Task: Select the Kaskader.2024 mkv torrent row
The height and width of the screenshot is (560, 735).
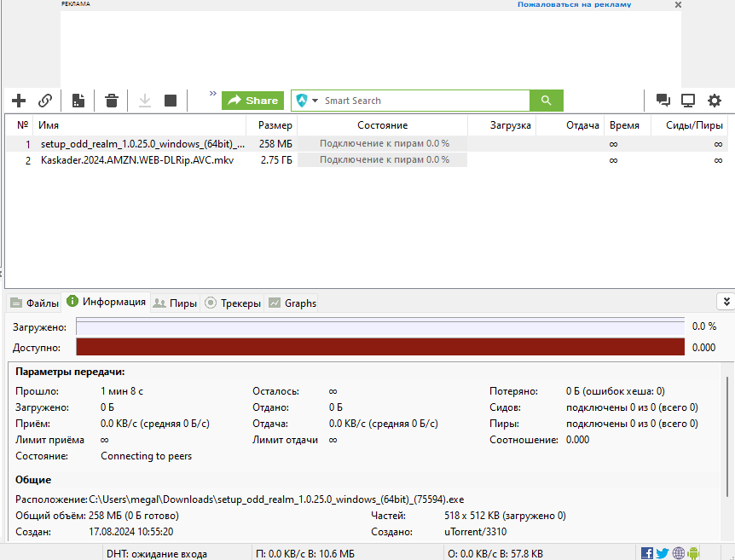Action: (x=367, y=160)
